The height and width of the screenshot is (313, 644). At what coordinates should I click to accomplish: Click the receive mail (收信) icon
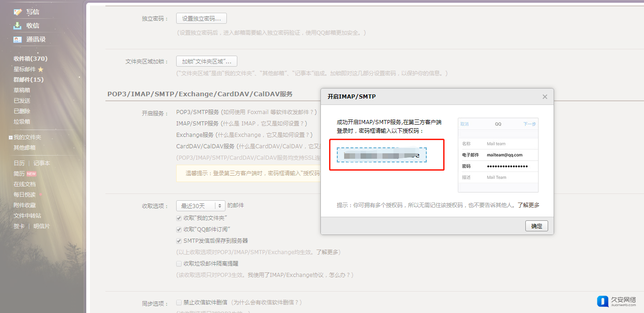pos(18,26)
